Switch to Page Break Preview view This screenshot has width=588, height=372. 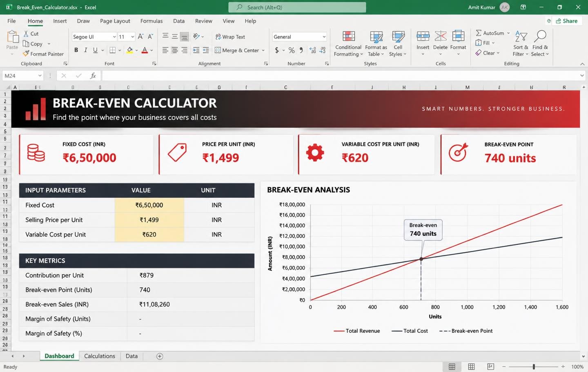point(490,367)
